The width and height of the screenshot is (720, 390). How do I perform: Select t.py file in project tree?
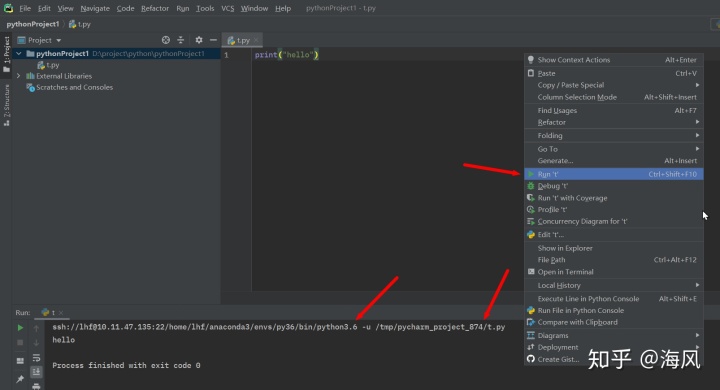click(x=48, y=65)
